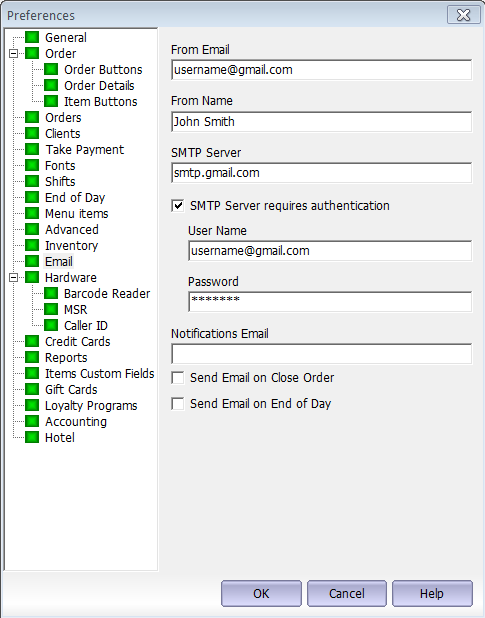Image resolution: width=485 pixels, height=618 pixels.
Task: Click the green icon beside Email
Action: tap(32, 261)
